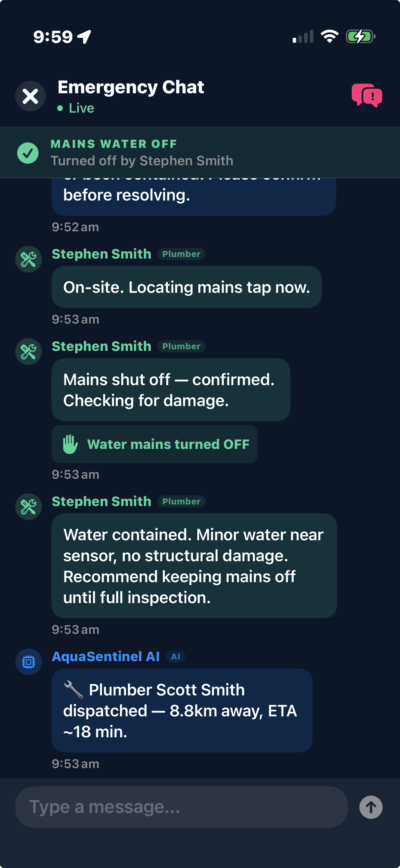Expand the 'Turned off by Stephen Smith' banner

click(142, 161)
